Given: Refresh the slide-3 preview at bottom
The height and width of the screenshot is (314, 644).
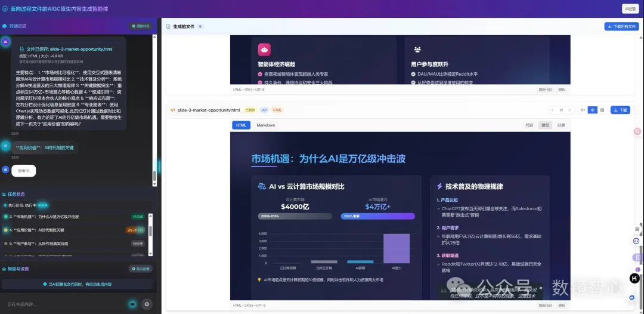Looking at the screenshot, I should [562, 306].
